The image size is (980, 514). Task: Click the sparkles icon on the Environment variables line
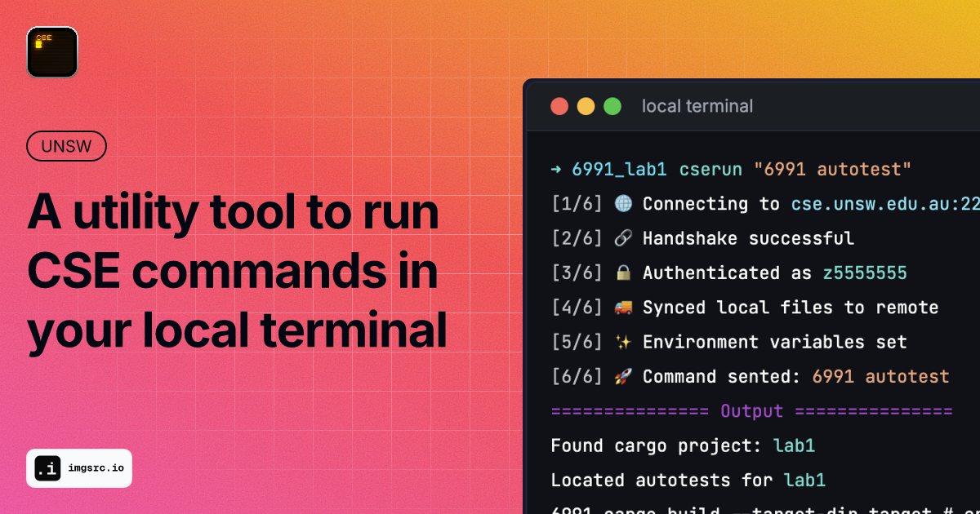point(622,341)
